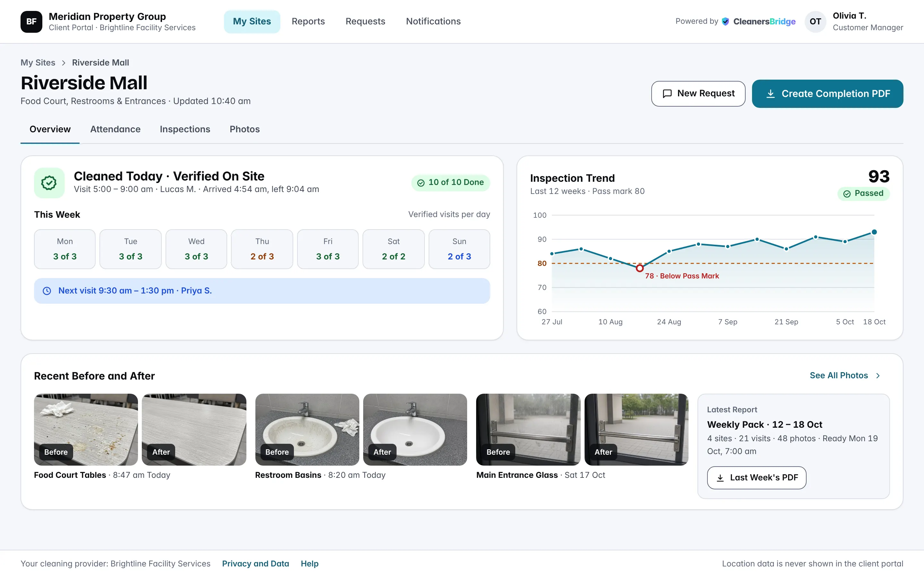The image size is (924, 578).
Task: Click the CleanersBridge shield logo icon
Action: (x=725, y=22)
